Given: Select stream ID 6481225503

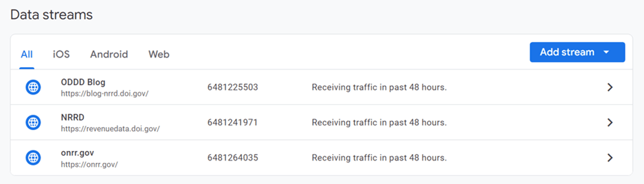Looking at the screenshot, I should [232, 87].
